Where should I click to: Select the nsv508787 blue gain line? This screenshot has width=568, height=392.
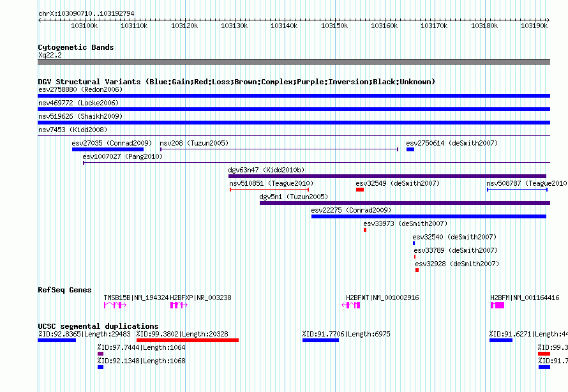tap(517, 190)
